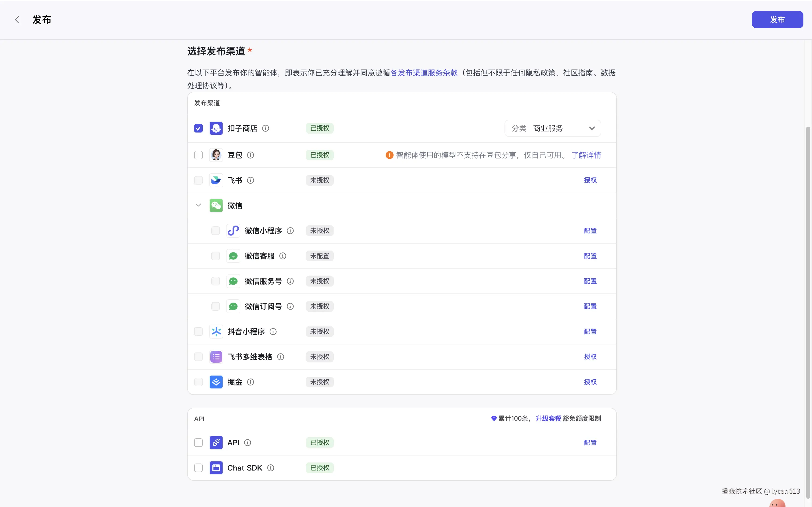The width and height of the screenshot is (812, 507).
Task: Check the 豆包 channel checkbox
Action: [198, 155]
